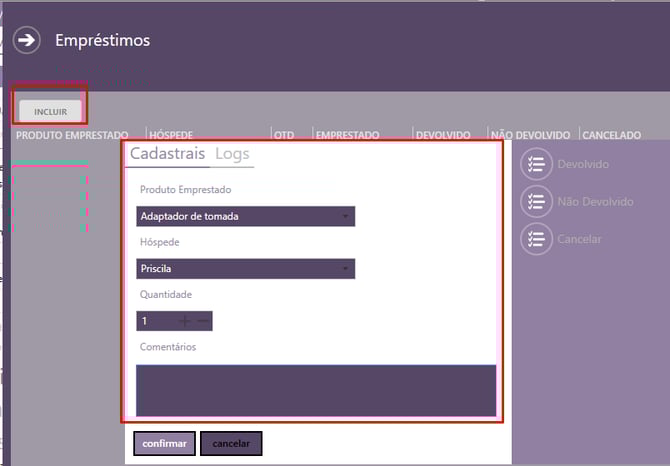Click the back arrow icon beside Empréstimos
This screenshot has height=466, width=670.
[26, 41]
